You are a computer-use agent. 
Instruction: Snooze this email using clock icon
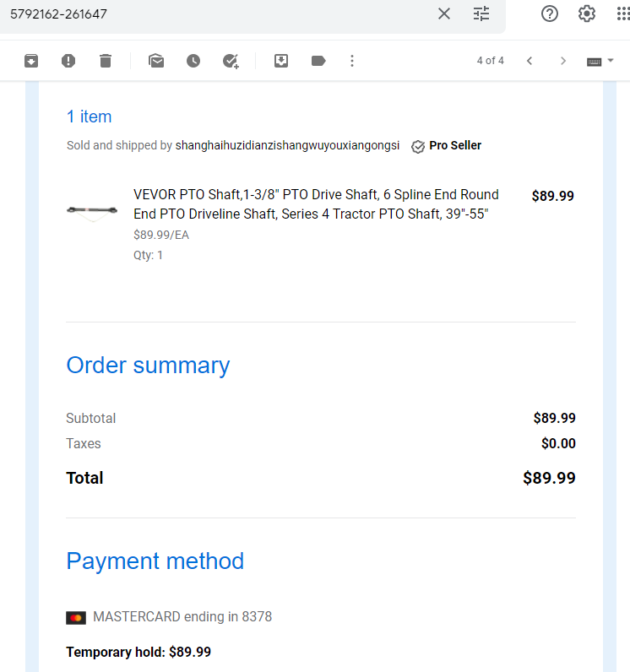point(193,61)
